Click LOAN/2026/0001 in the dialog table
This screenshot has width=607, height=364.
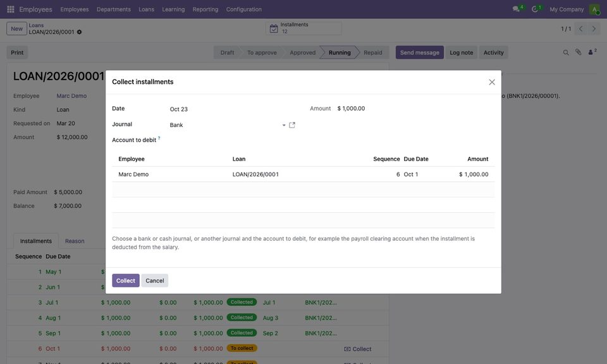click(255, 174)
